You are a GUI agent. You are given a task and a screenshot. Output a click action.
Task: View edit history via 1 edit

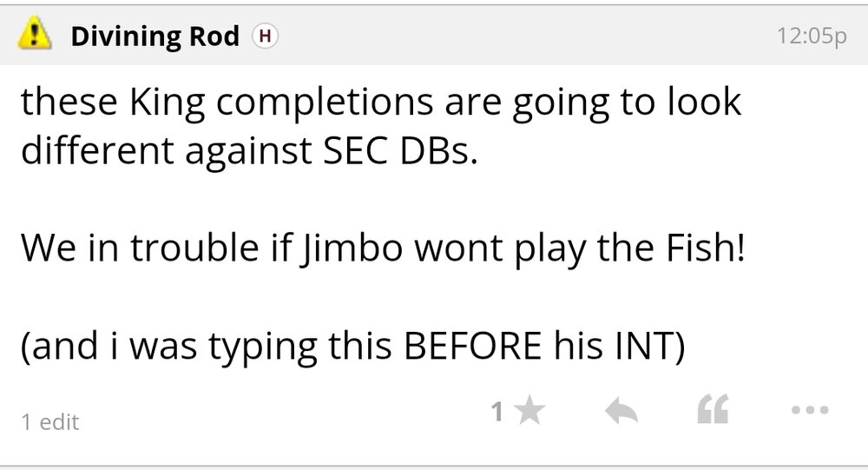pyautogui.click(x=49, y=422)
